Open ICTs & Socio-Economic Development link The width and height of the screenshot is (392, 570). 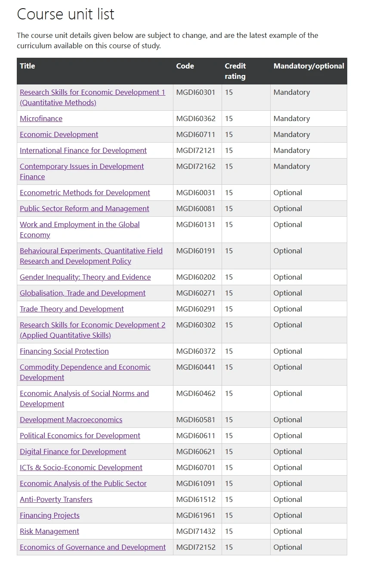tap(81, 467)
